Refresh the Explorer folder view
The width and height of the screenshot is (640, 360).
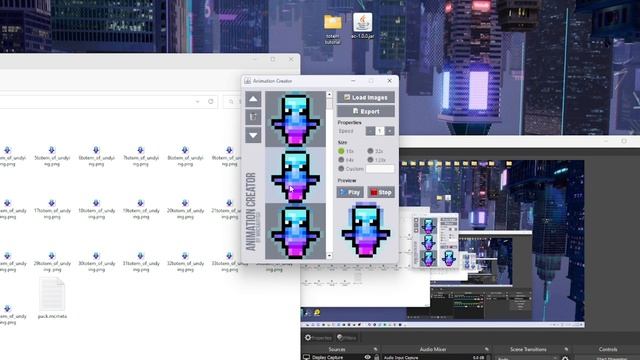pos(211,102)
